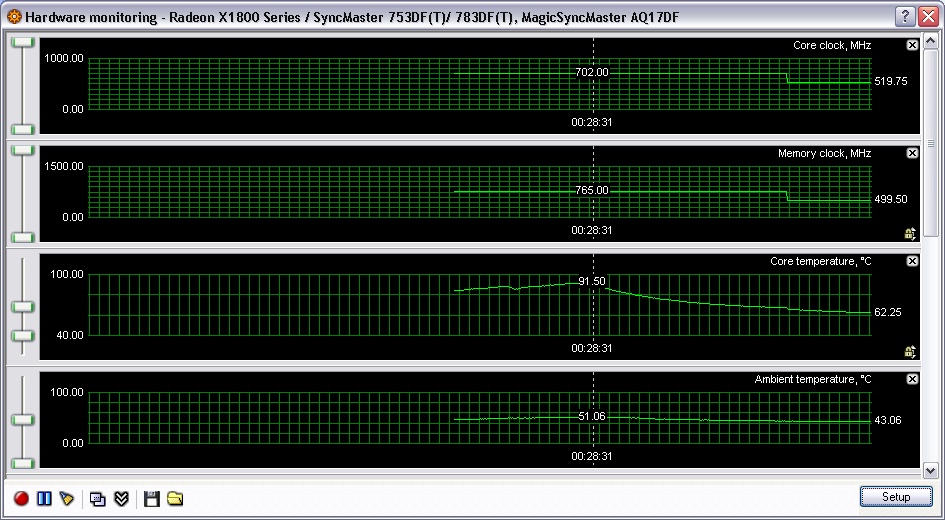
Task: Click the 00:28:31 timestamp under Memory clock graph
Action: point(592,230)
